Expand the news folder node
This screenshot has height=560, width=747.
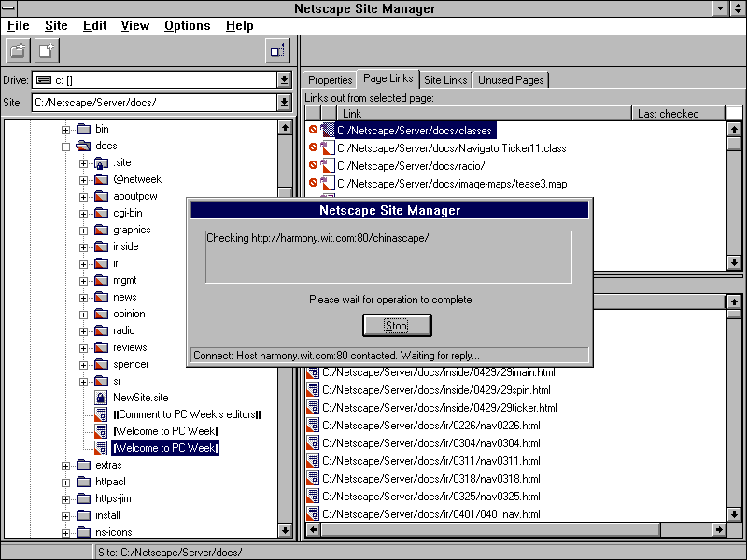coord(83,298)
